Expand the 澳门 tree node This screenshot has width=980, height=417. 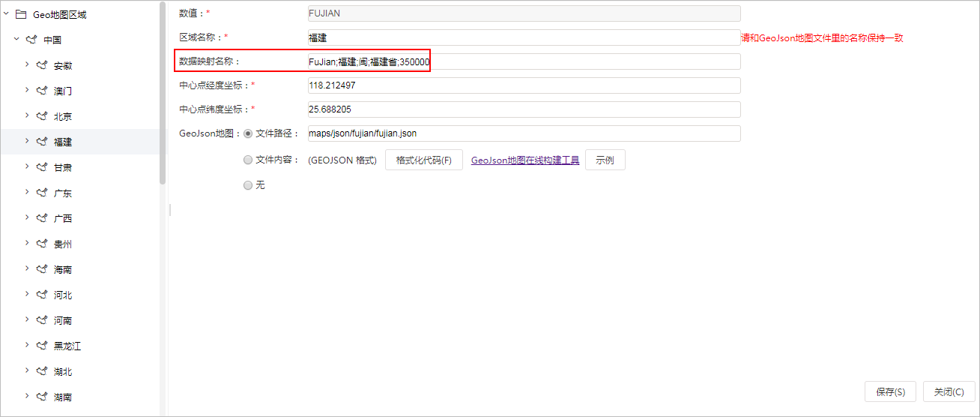[x=27, y=90]
